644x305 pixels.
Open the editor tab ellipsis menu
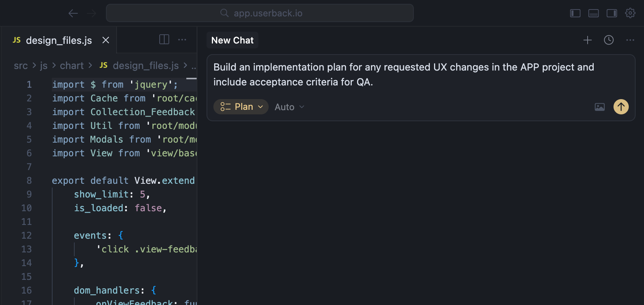183,40
